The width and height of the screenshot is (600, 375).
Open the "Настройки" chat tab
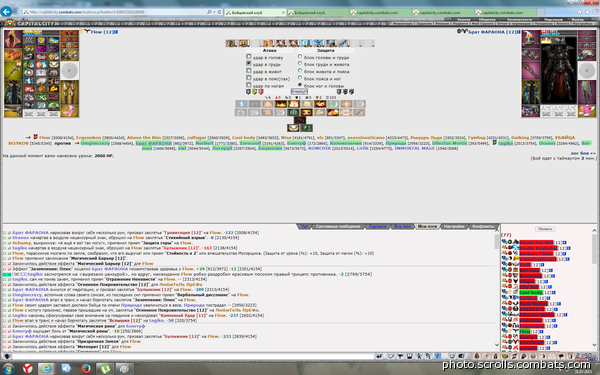[453, 227]
